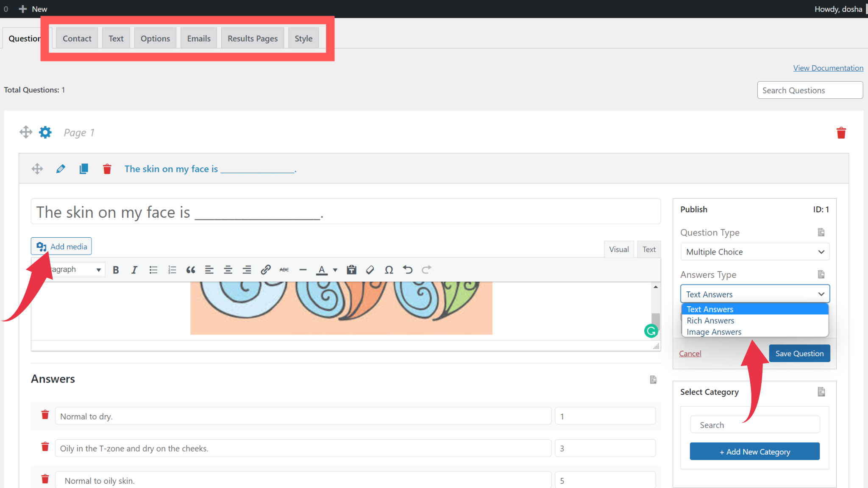Expand the Question Type dropdown
This screenshot has width=868, height=488.
(x=754, y=252)
